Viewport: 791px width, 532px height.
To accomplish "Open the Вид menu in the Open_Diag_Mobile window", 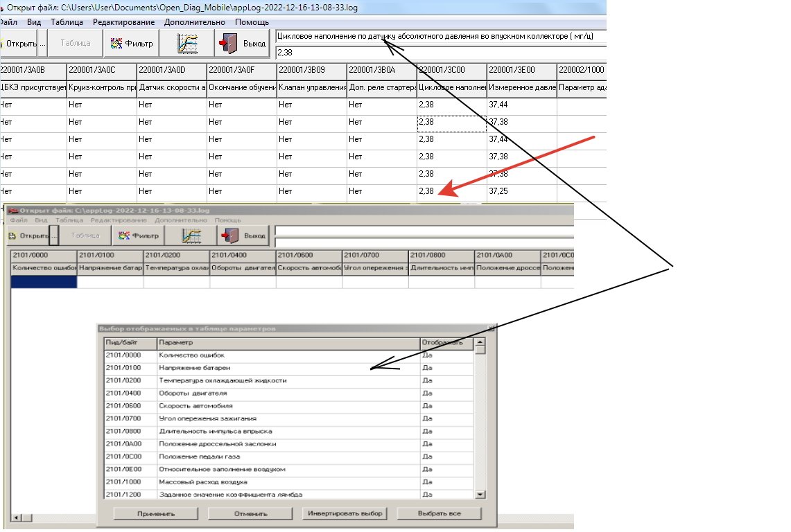I will click(34, 22).
